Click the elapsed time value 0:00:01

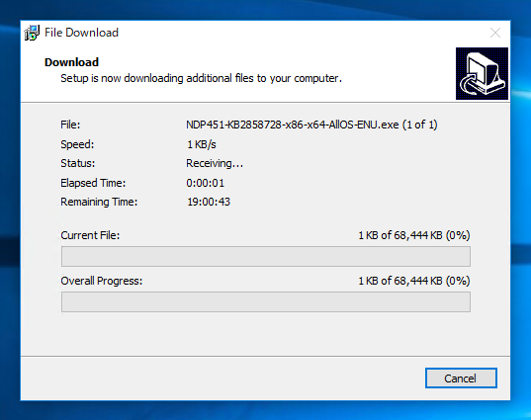tap(206, 183)
